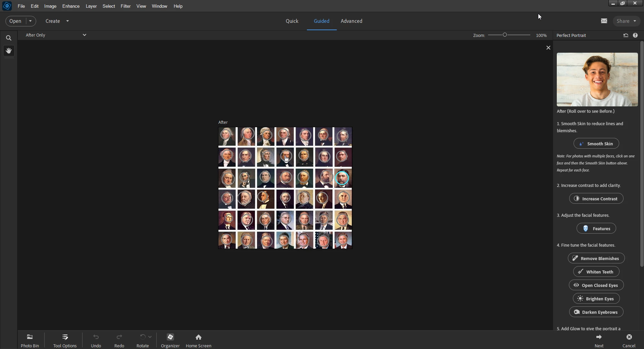The width and height of the screenshot is (644, 349).
Task: Select Brighten Eyes
Action: 596,299
